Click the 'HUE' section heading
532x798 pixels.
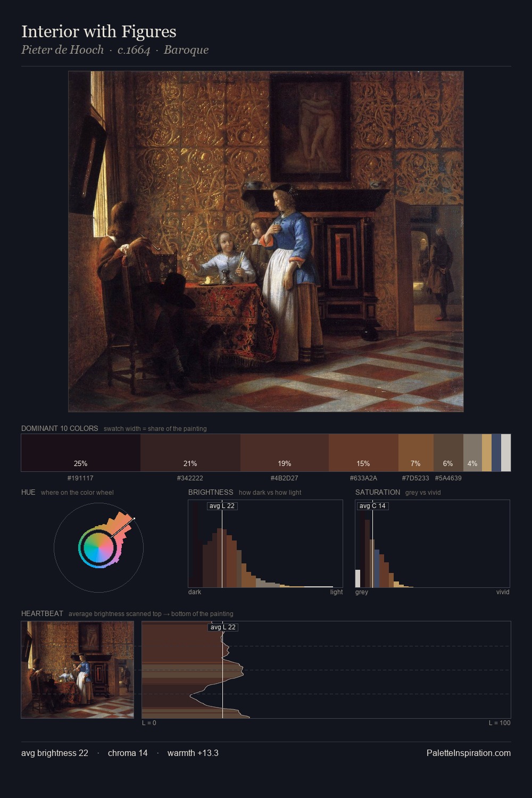point(28,492)
